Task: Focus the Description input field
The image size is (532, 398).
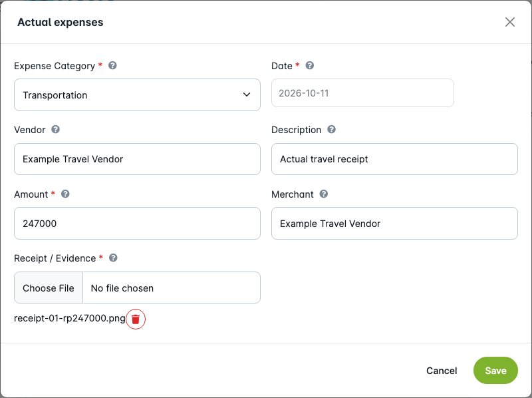Action: coord(394,159)
